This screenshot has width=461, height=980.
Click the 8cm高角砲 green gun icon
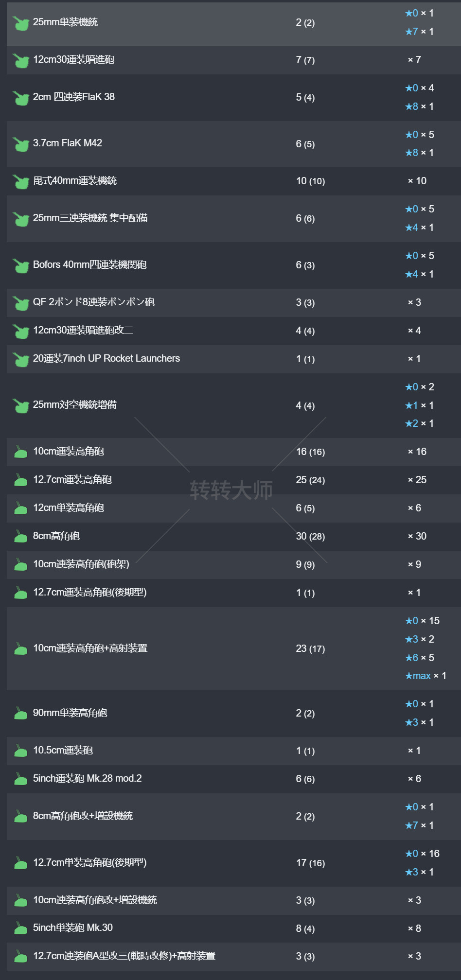point(20,536)
